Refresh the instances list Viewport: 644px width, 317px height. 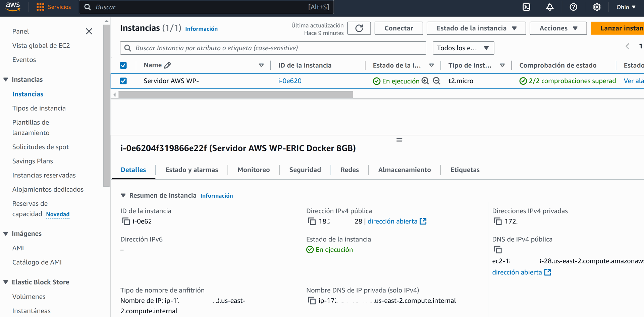(359, 28)
